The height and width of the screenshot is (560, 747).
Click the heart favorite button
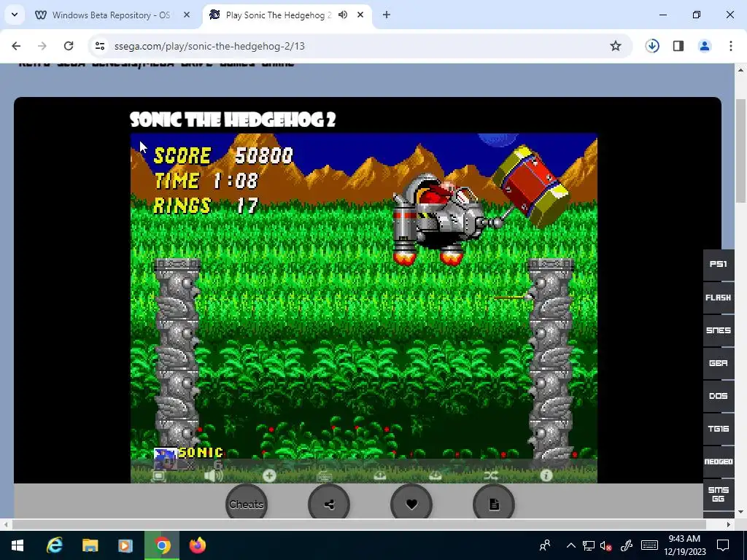pos(411,504)
